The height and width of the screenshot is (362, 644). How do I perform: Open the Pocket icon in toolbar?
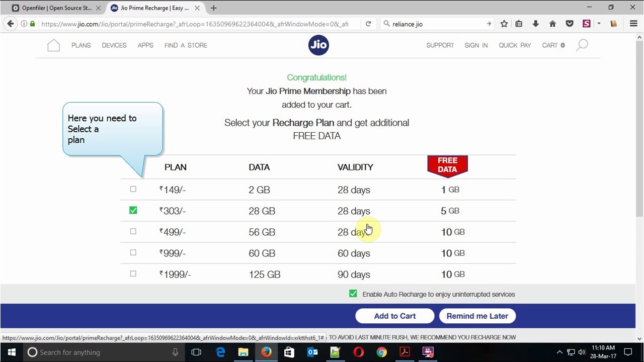click(570, 24)
